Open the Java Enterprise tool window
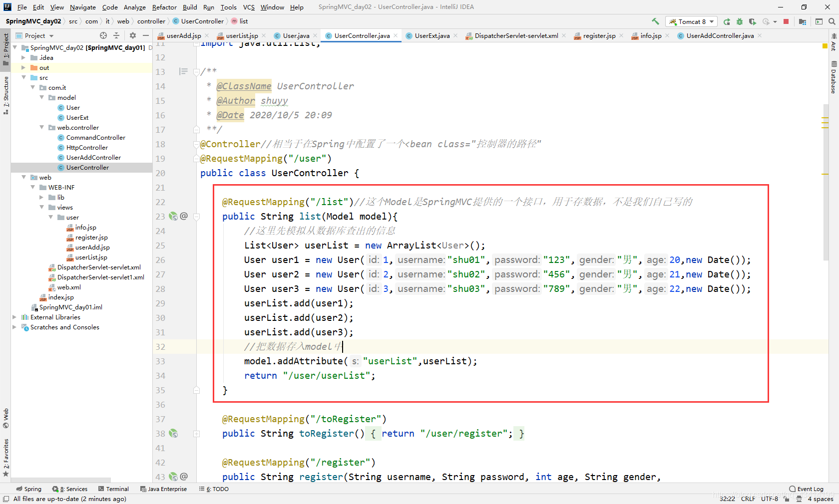839x504 pixels. [x=163, y=489]
